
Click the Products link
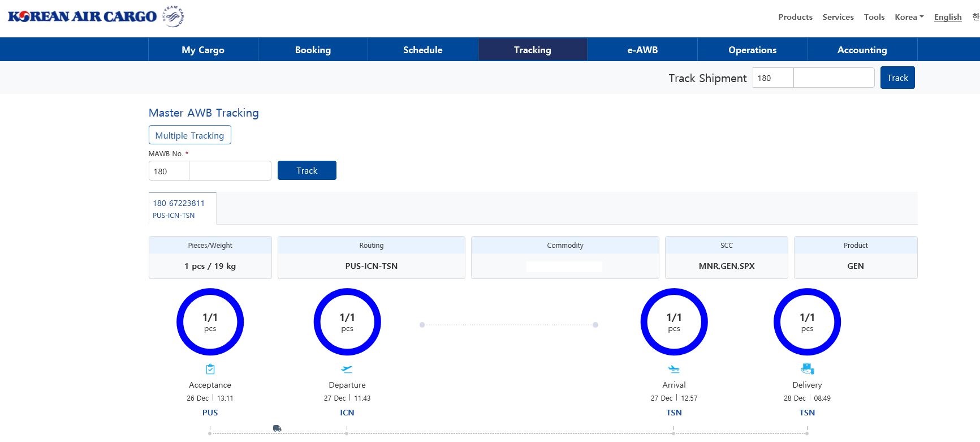[x=795, y=17]
